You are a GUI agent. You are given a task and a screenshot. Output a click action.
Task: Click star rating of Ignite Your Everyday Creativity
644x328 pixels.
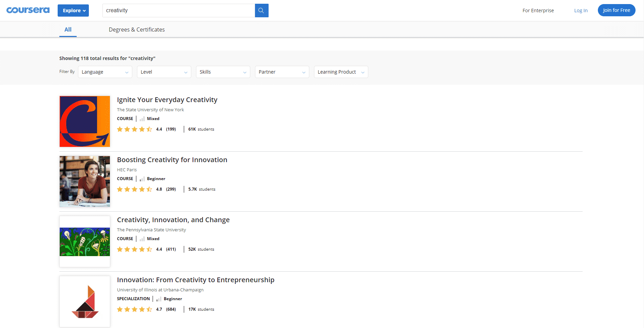(135, 129)
